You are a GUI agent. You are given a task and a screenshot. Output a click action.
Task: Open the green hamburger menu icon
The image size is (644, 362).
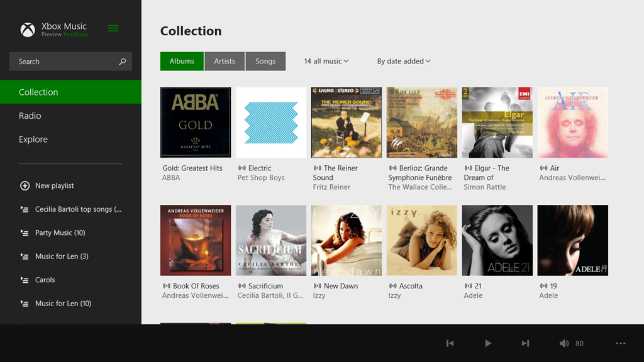point(113,28)
